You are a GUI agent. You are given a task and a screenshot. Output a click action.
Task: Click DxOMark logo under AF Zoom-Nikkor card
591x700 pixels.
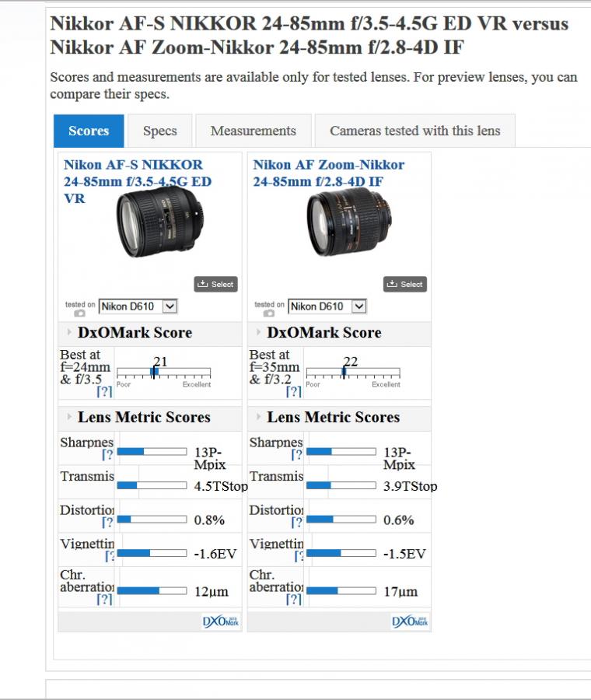(x=411, y=621)
